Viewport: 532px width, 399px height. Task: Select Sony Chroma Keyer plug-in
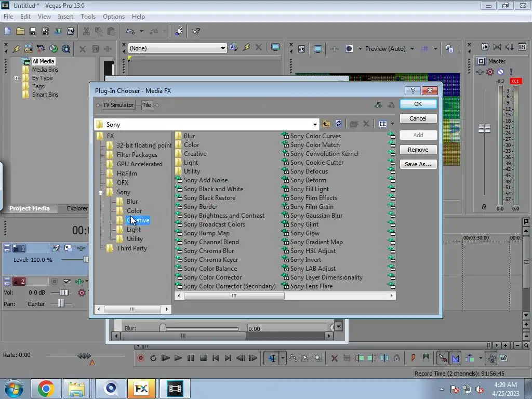211,260
